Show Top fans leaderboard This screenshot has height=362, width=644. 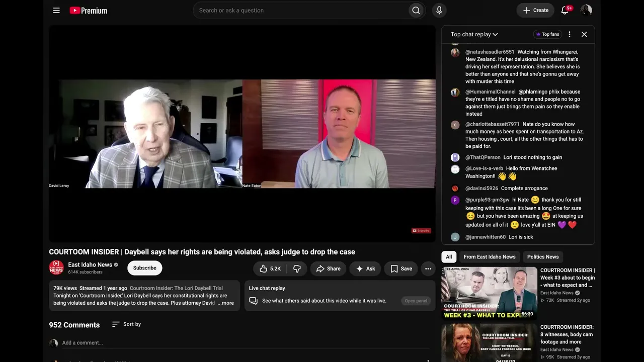(x=547, y=34)
